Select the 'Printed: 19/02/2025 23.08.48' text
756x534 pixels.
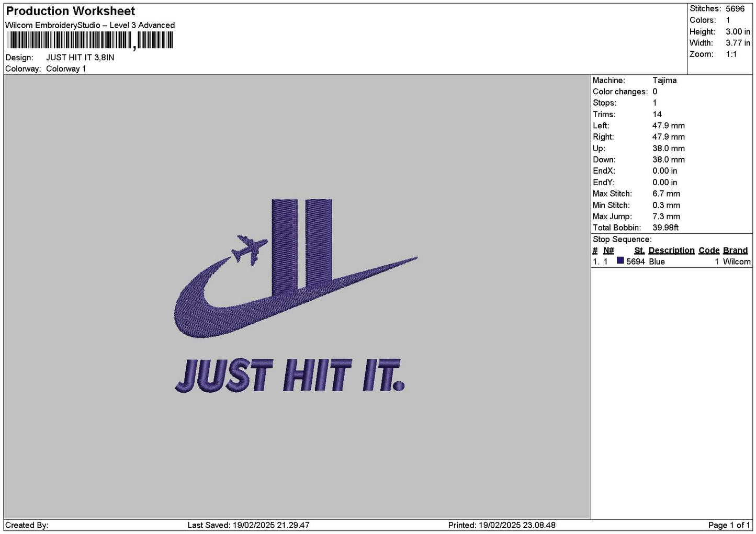[502, 525]
